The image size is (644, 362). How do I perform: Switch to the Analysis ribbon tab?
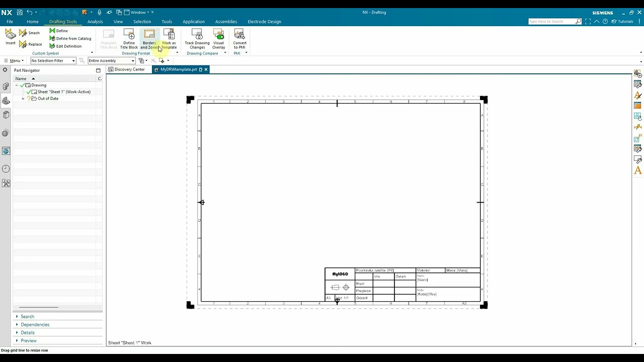(x=95, y=22)
